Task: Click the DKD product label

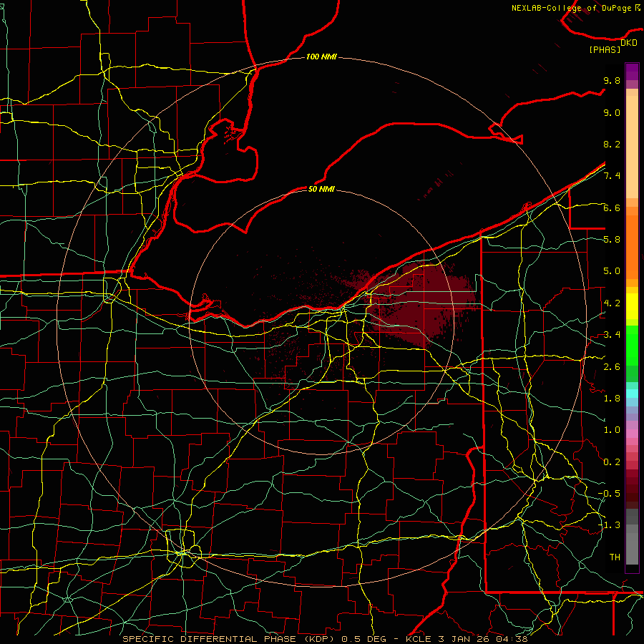Action: click(628, 43)
